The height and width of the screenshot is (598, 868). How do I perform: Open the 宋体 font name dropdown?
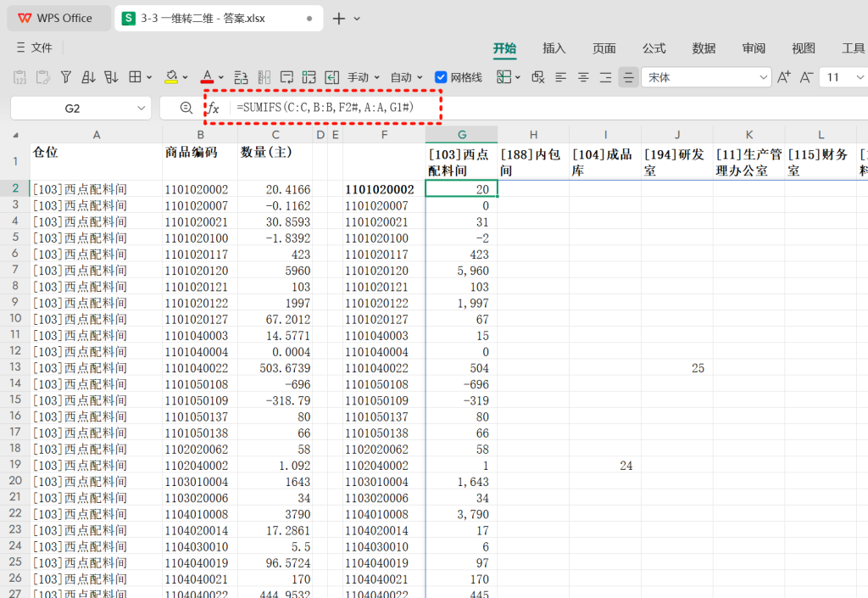click(x=764, y=77)
